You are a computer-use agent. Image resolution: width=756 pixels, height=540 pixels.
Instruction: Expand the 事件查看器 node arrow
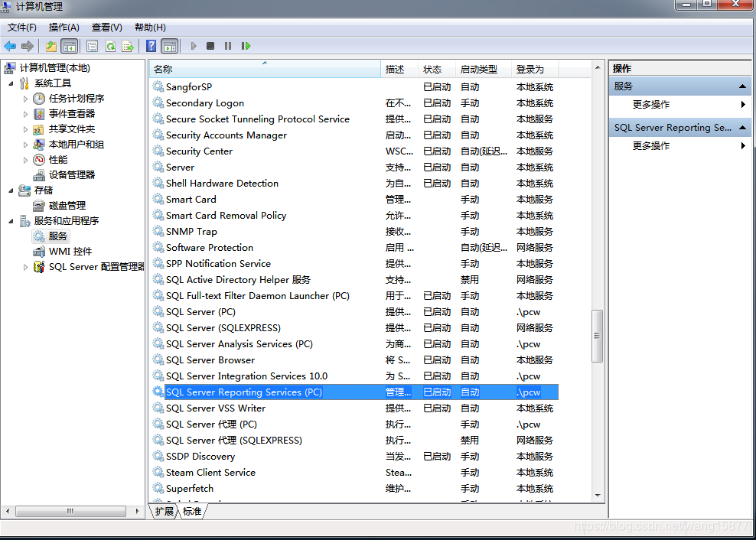pos(25,114)
